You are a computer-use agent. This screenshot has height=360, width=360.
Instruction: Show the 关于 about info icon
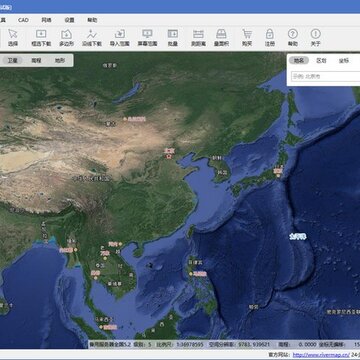pyautogui.click(x=315, y=38)
